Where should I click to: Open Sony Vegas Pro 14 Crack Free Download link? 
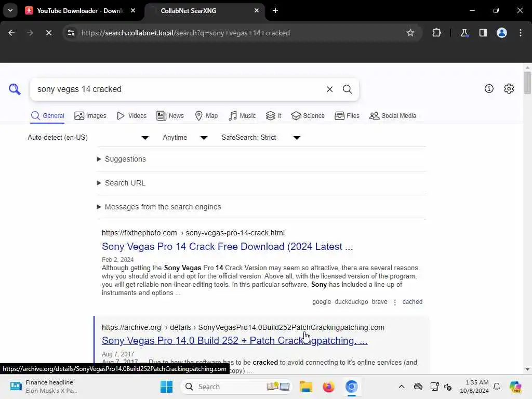pyautogui.click(x=228, y=247)
